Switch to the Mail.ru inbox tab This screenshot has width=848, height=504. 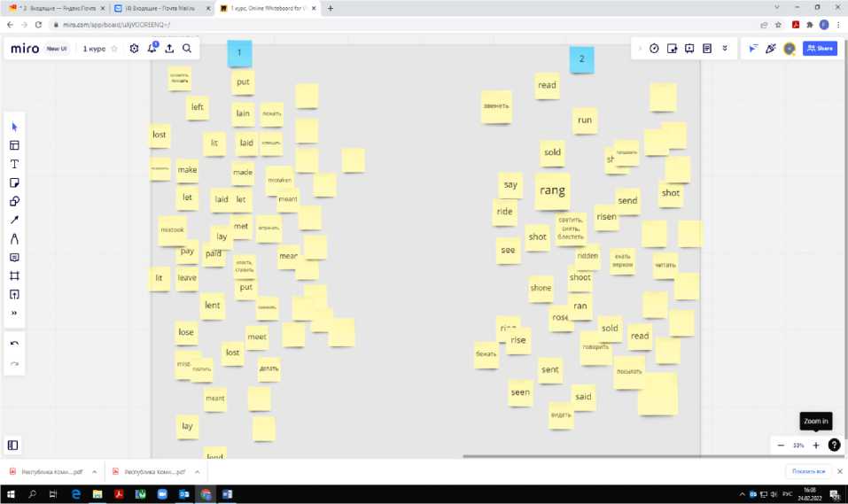tap(162, 8)
